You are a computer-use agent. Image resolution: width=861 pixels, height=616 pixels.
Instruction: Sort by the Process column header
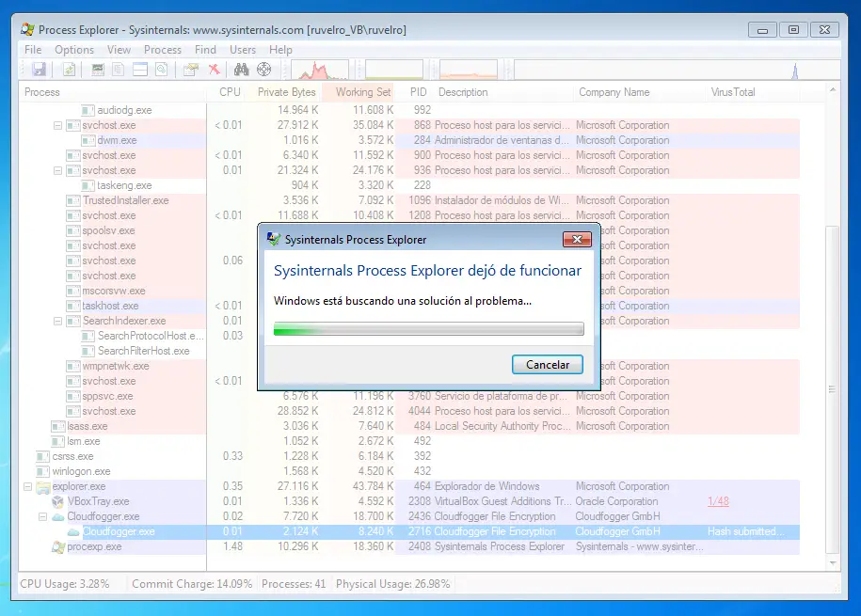point(113,92)
